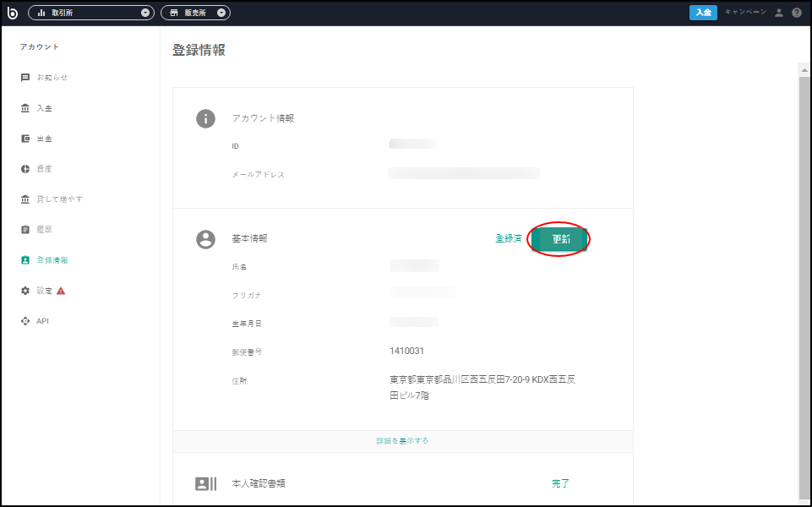Select the 履歴 history icon
This screenshot has width=812, height=507.
(25, 229)
